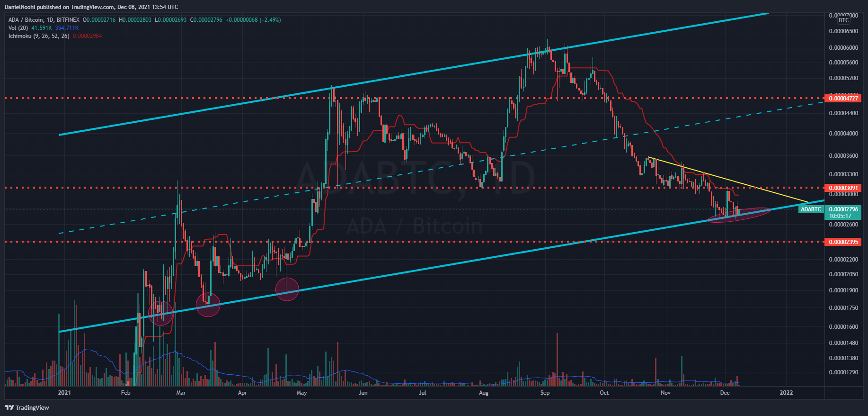
Task: Click the 0.00005600 price axis tick
Action: [843, 63]
